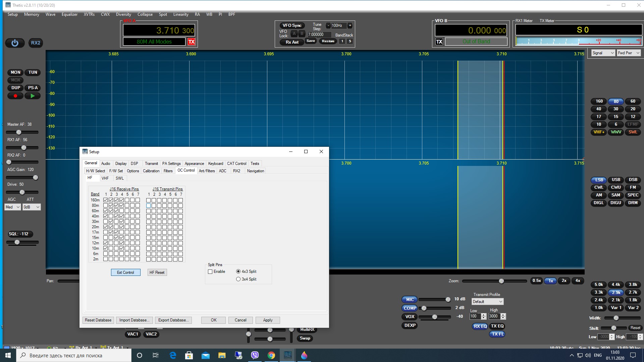Click the HF Reset button
This screenshot has height=362, width=644.
point(157,273)
